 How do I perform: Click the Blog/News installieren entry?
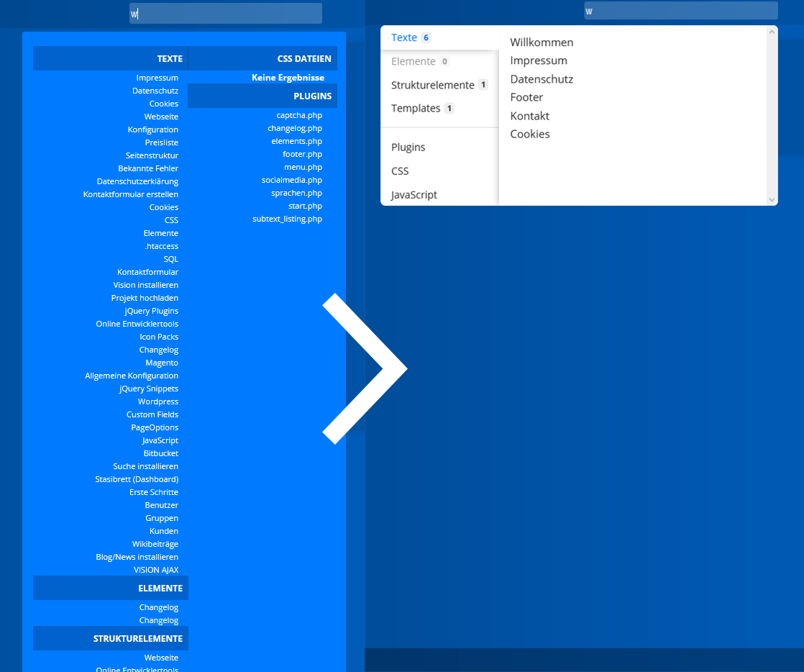click(137, 557)
